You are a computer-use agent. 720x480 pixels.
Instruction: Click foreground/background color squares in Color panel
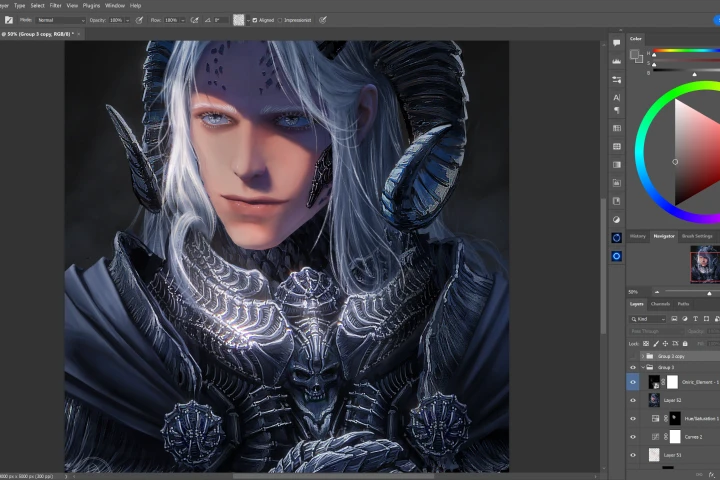click(636, 56)
